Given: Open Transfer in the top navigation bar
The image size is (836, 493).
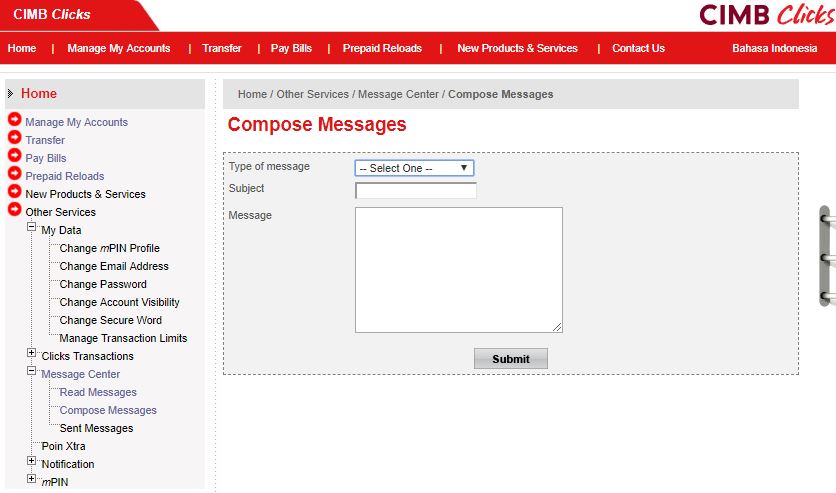Looking at the screenshot, I should pyautogui.click(x=222, y=48).
